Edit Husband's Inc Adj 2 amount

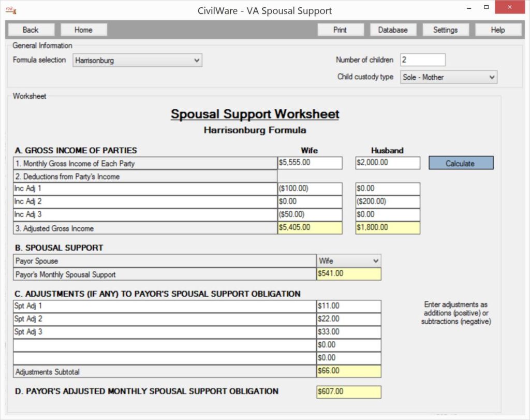[388, 201]
